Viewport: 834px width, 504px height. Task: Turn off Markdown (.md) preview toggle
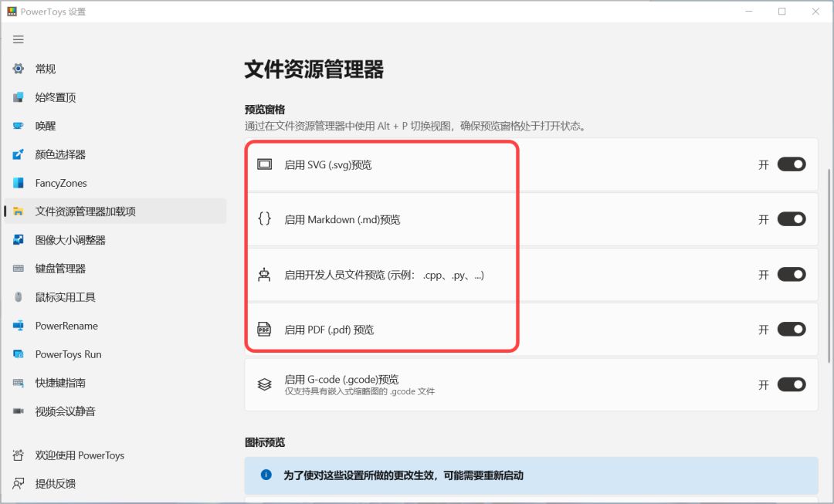coord(792,219)
